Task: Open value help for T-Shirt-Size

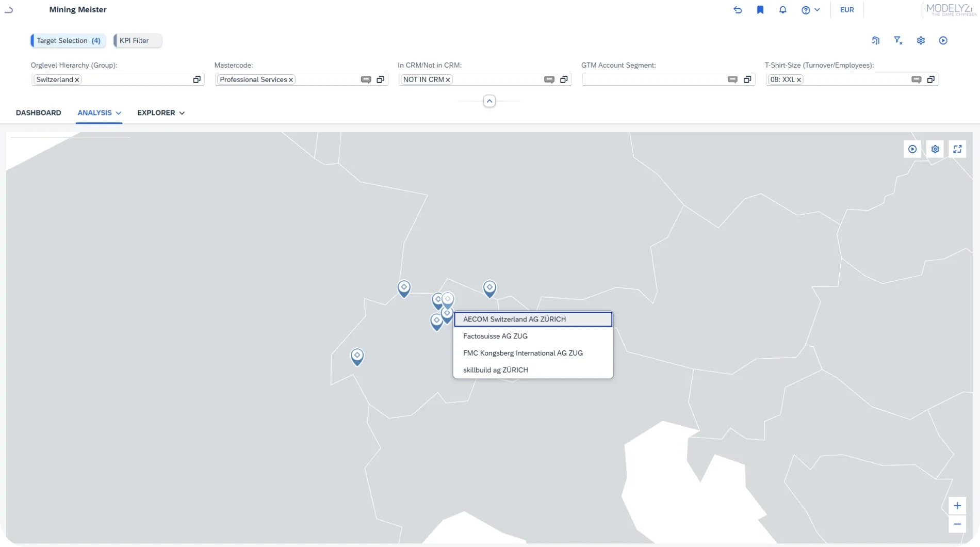Action: (x=931, y=79)
